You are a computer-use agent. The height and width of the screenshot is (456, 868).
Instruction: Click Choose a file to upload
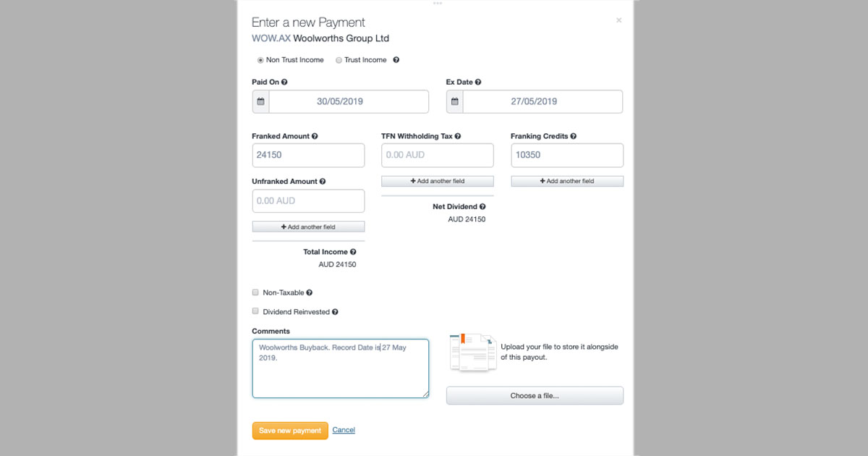click(x=535, y=395)
